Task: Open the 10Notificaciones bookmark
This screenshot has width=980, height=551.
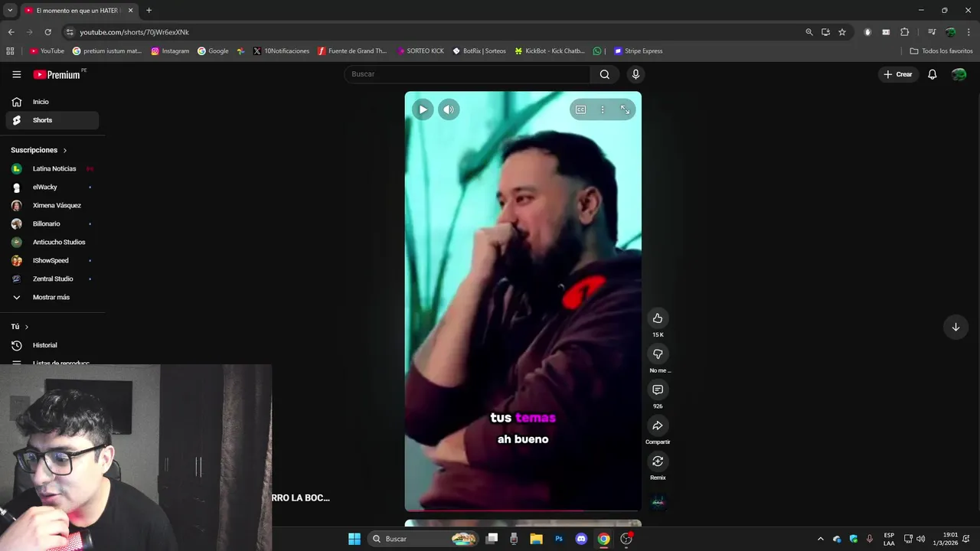Action: point(281,51)
